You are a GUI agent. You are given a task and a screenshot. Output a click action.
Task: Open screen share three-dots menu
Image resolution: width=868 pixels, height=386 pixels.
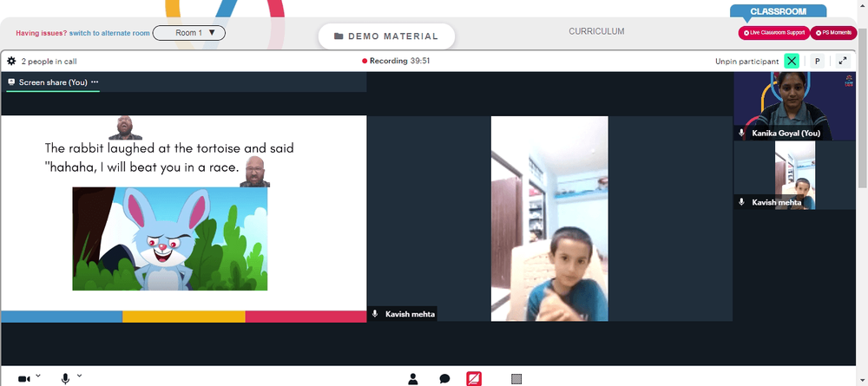coord(95,82)
